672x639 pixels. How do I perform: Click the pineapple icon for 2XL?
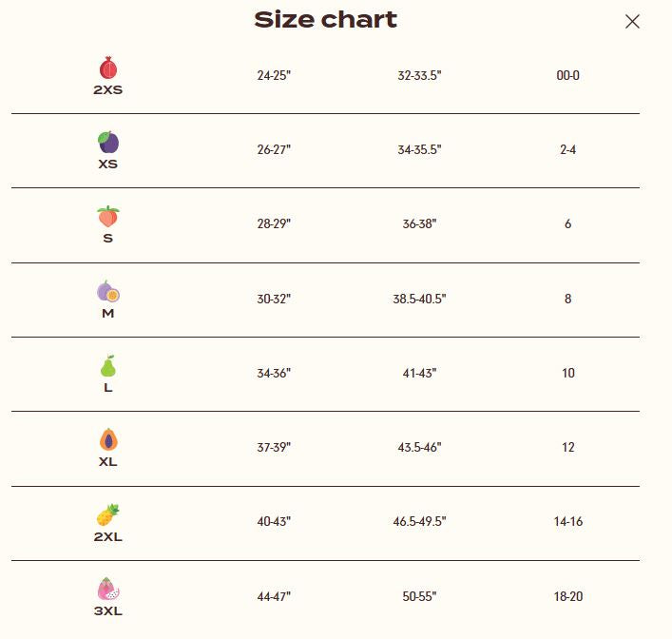tap(108, 515)
